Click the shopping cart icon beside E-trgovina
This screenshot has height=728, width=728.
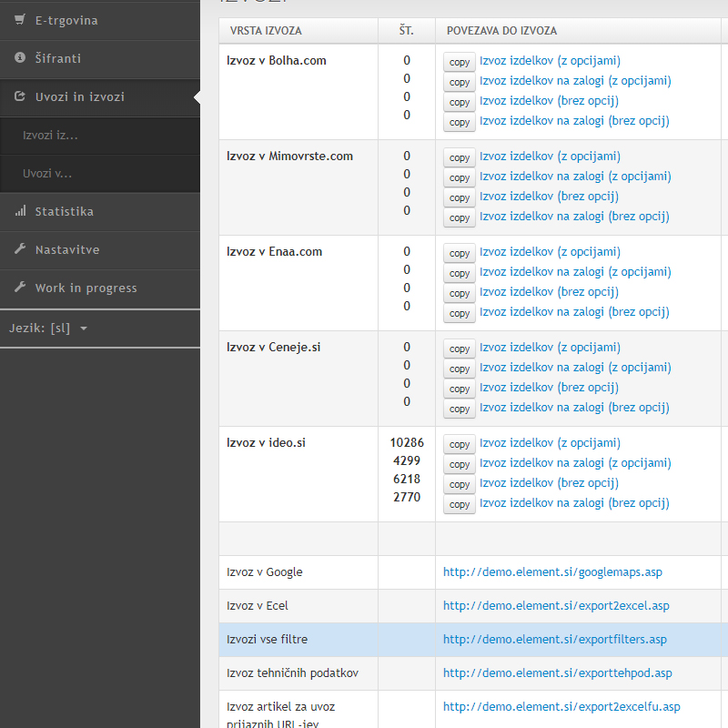[20, 19]
